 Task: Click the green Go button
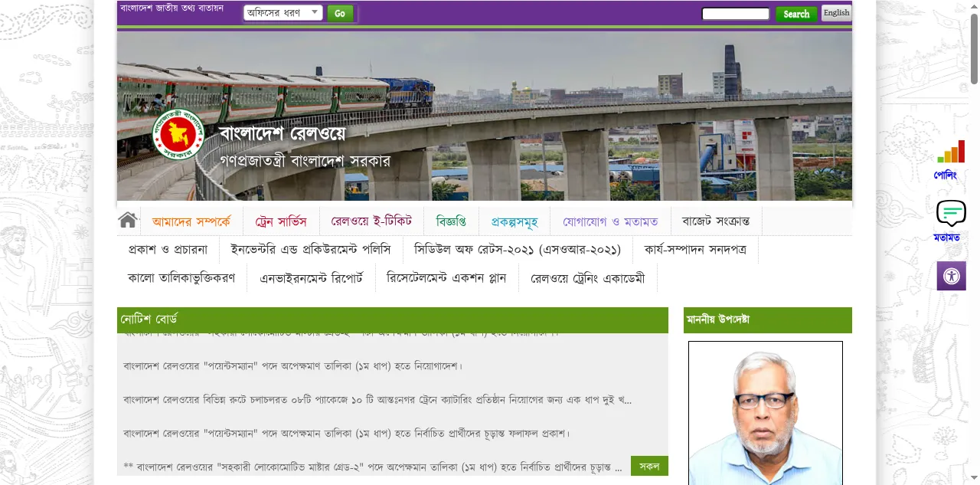coord(340,13)
